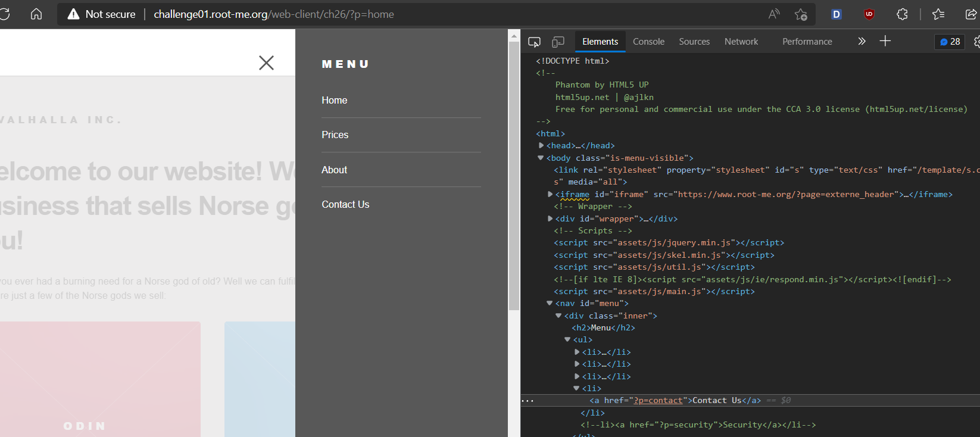This screenshot has height=437, width=980.
Task: Expand the first li element node
Action: (x=577, y=352)
